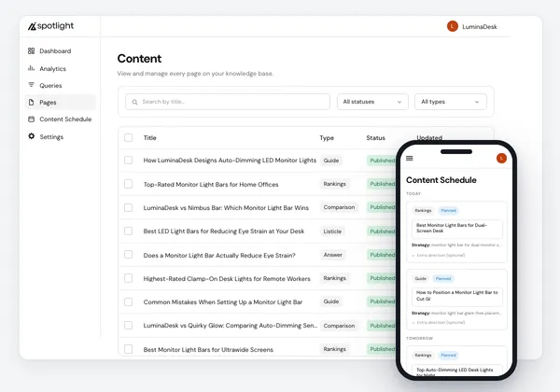This screenshot has height=392, width=560.
Task: Click the Title column header
Action: point(150,138)
